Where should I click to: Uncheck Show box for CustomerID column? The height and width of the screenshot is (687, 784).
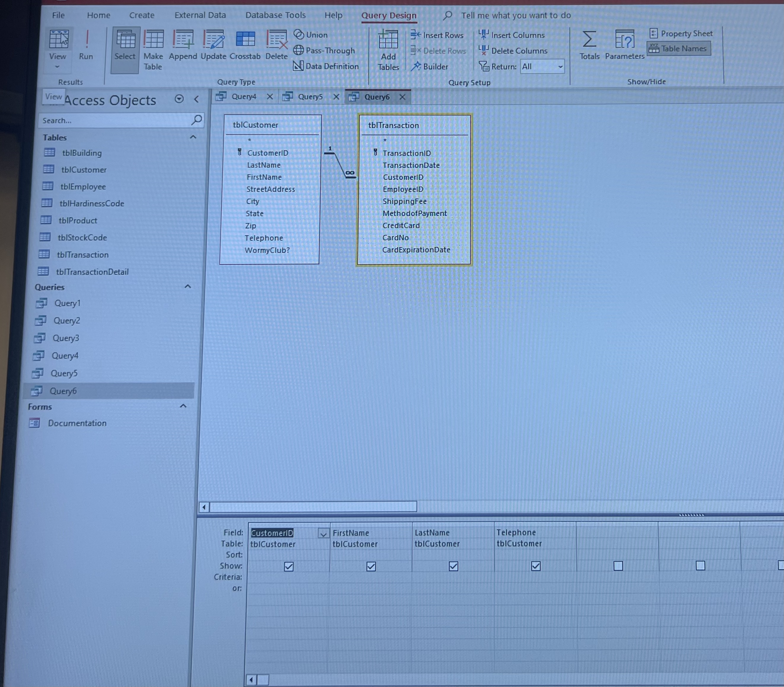(289, 566)
